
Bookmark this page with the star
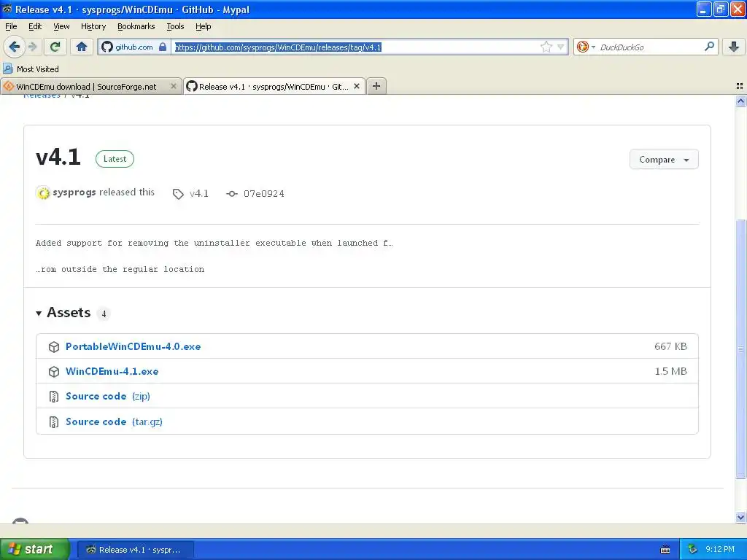pos(546,47)
